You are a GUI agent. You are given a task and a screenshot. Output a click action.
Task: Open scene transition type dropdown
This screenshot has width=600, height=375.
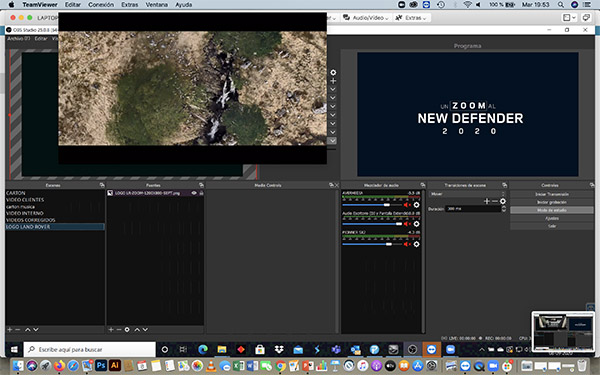point(467,194)
